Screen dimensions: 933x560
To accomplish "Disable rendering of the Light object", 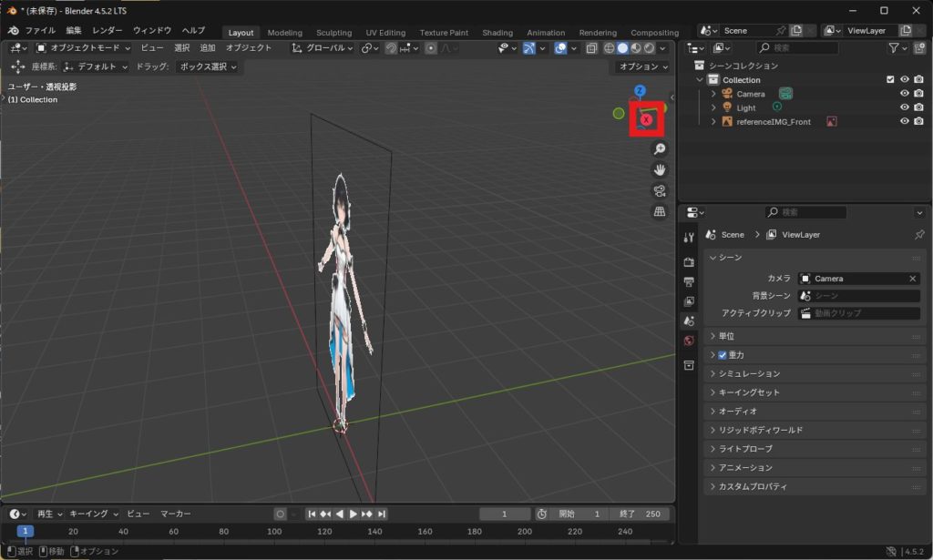I will click(x=918, y=107).
